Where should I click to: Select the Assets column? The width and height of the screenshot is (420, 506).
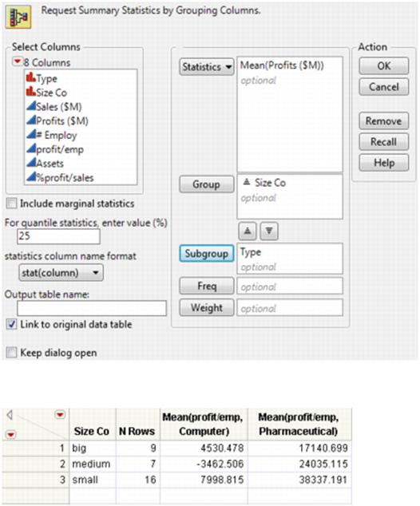pos(50,164)
